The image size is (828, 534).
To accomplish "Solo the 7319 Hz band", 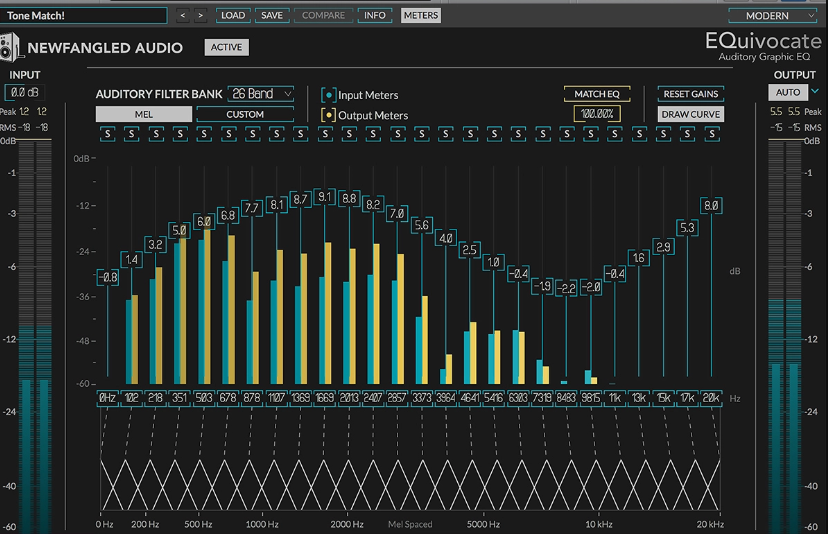I will click(x=542, y=134).
